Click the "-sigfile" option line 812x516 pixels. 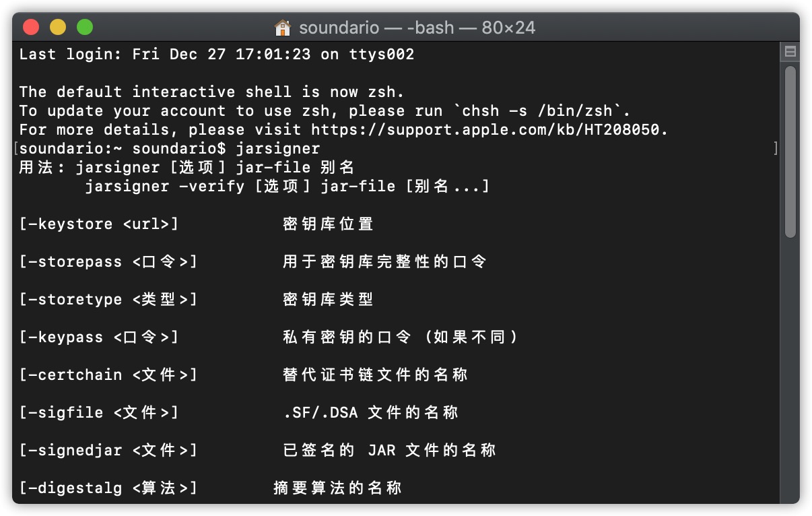pyautogui.click(x=98, y=412)
